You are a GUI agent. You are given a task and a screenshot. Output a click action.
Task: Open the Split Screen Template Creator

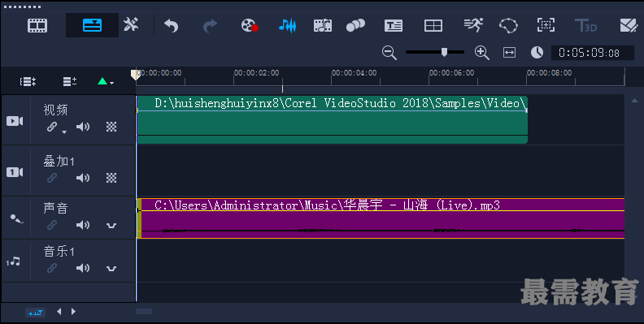(x=433, y=25)
